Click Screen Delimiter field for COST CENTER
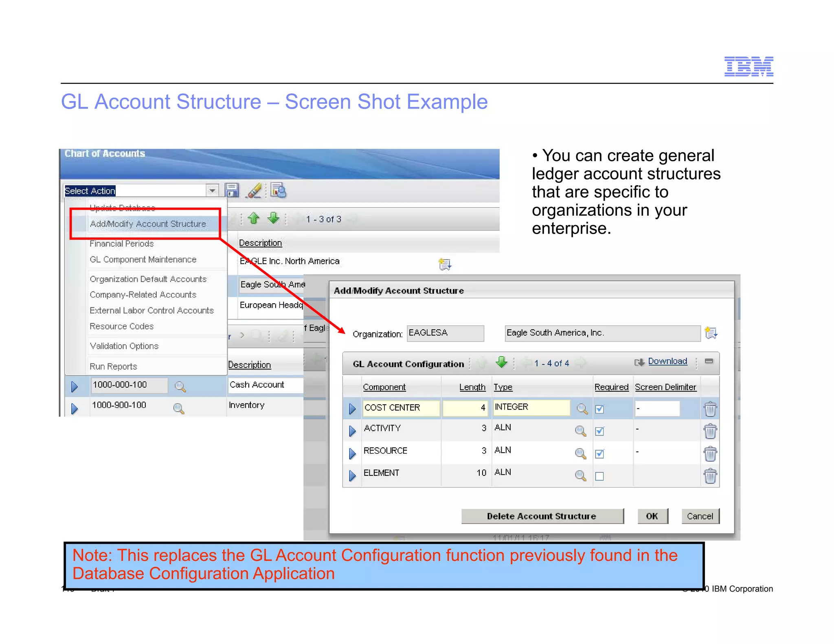This screenshot has width=834, height=644. (x=657, y=408)
